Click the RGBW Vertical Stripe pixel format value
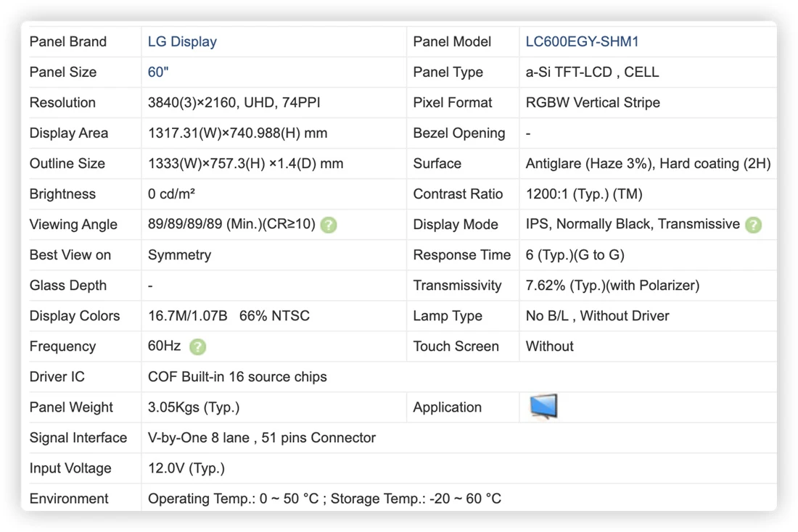Viewport: 798px width, 532px height. (593, 103)
